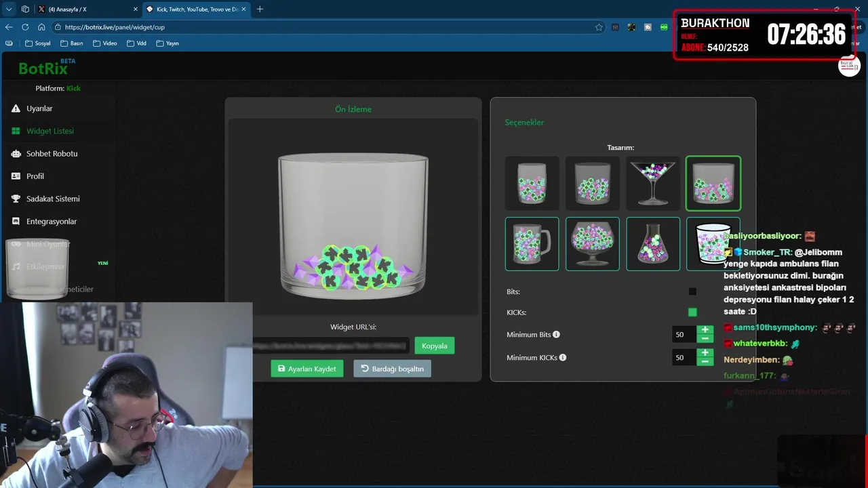Open the Basın bookmarks folder

click(x=72, y=43)
